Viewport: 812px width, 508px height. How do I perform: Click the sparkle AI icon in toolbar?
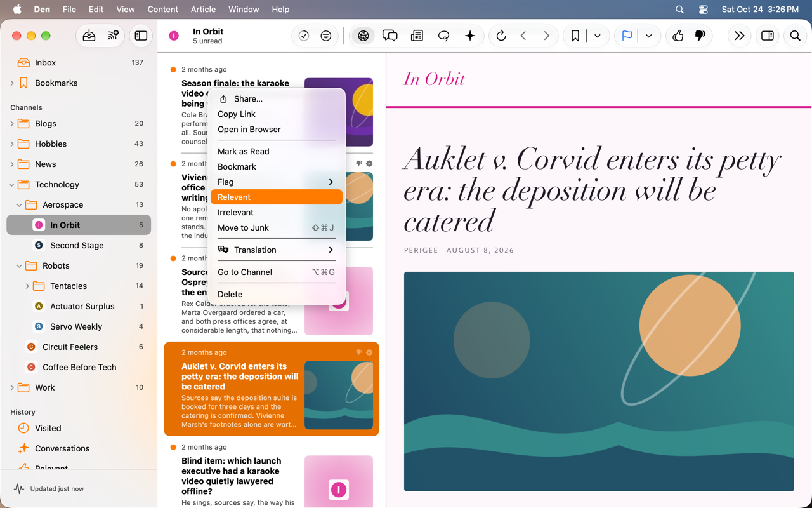(x=470, y=36)
